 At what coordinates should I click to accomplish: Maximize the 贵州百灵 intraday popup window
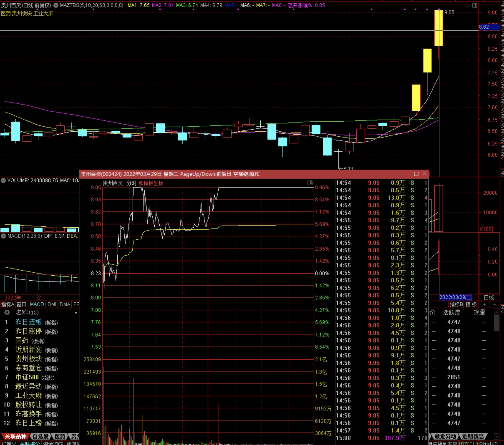tap(416, 174)
